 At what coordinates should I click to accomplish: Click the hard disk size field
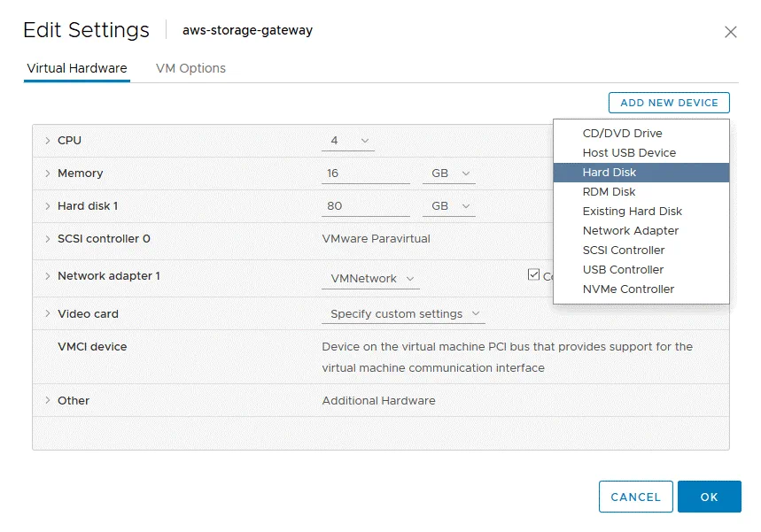click(364, 206)
